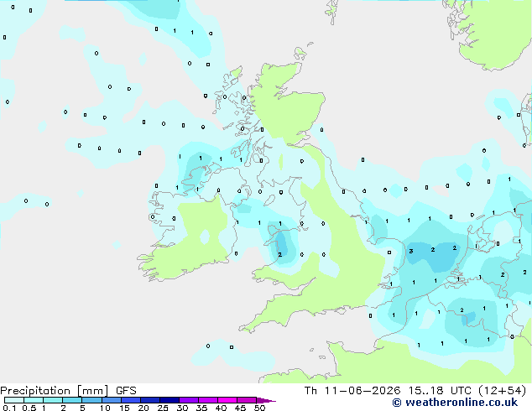Click the 30–35 mm purple legend swatch
532x411 pixels.
(189, 400)
